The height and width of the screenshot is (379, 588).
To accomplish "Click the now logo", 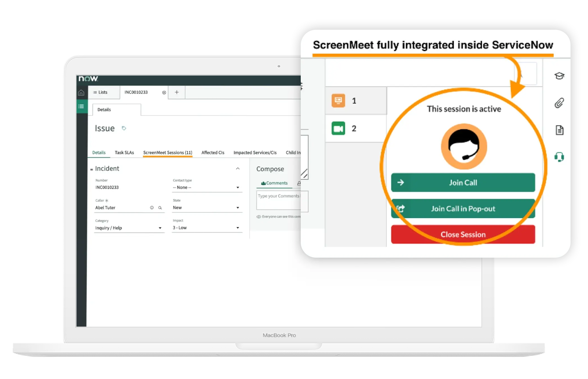I will point(88,79).
